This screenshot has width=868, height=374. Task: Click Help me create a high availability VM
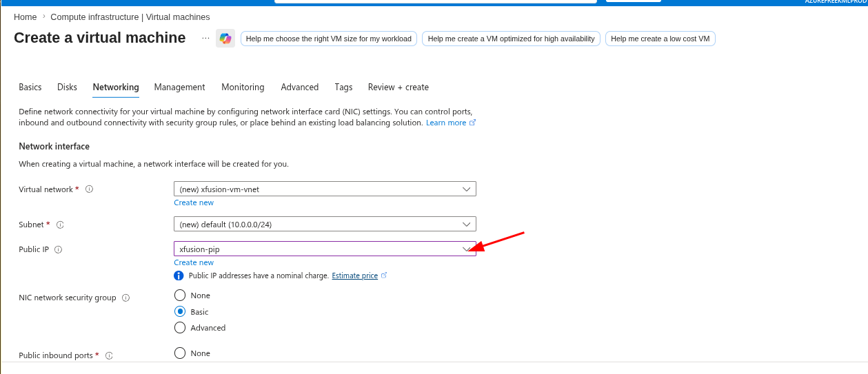(x=511, y=39)
